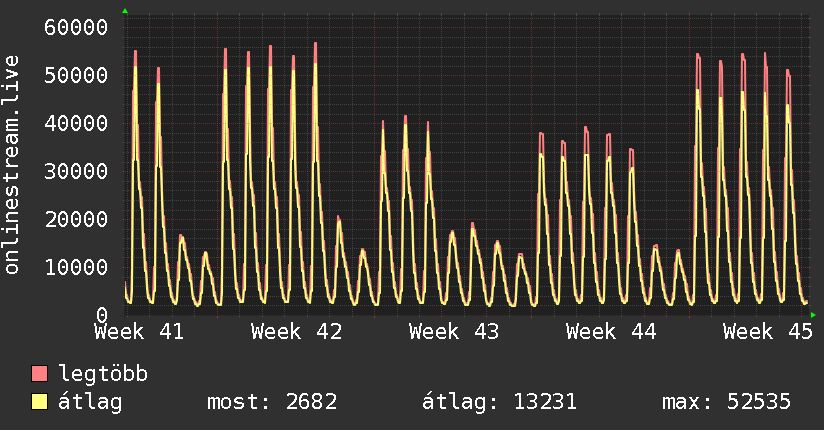
Task: Click the Week 41 axis label
Action: tap(139, 332)
